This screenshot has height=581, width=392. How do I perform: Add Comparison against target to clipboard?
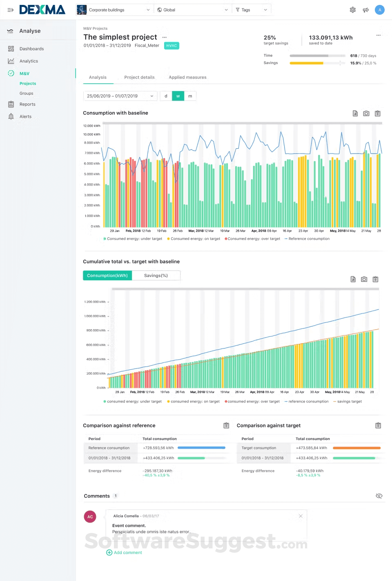pyautogui.click(x=378, y=426)
